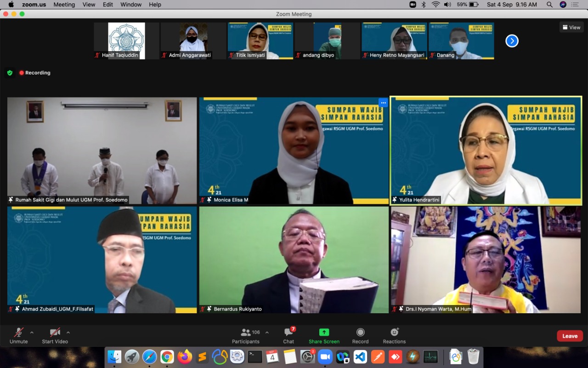Viewport: 588px width, 368px height.
Task: Start a Share Screen session
Action: pyautogui.click(x=324, y=336)
